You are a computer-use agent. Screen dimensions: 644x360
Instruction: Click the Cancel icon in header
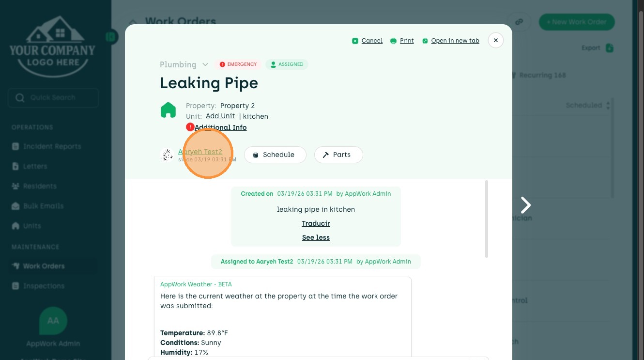(x=355, y=41)
